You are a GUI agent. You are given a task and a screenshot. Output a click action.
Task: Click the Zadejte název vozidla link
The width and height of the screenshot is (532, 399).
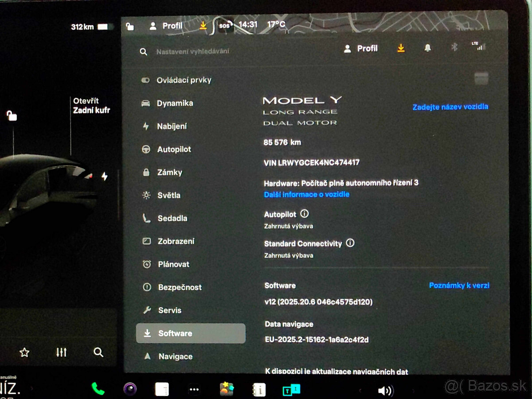coord(450,106)
